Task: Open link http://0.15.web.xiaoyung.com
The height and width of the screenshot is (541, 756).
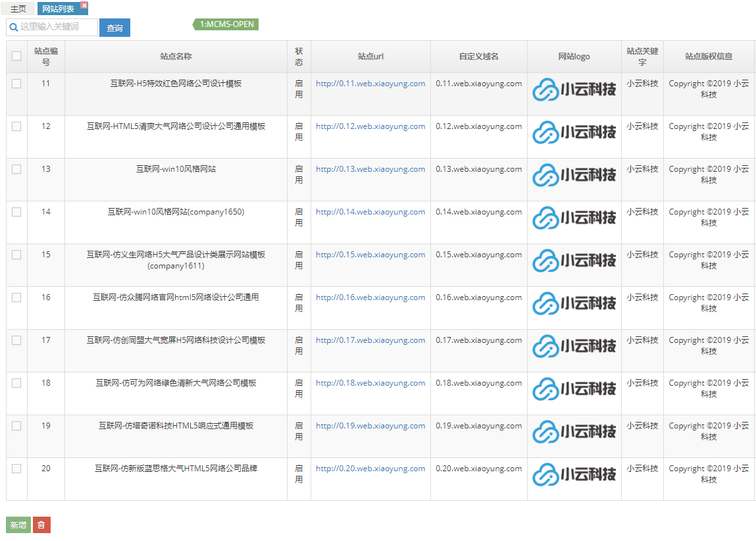Action: tap(370, 255)
